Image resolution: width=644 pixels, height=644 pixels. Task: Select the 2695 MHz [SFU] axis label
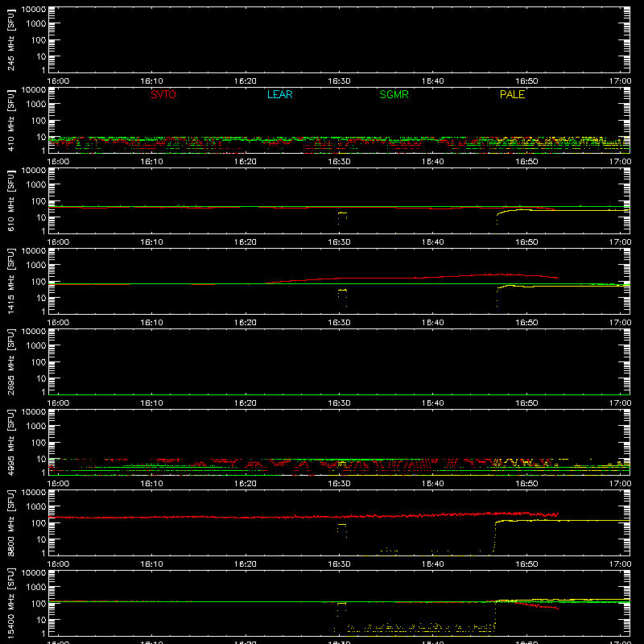pyautogui.click(x=11, y=361)
